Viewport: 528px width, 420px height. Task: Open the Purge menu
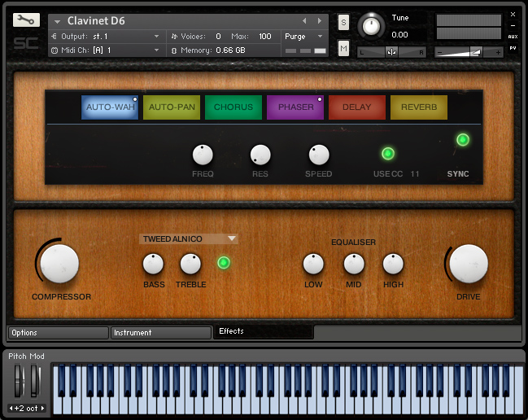click(303, 37)
